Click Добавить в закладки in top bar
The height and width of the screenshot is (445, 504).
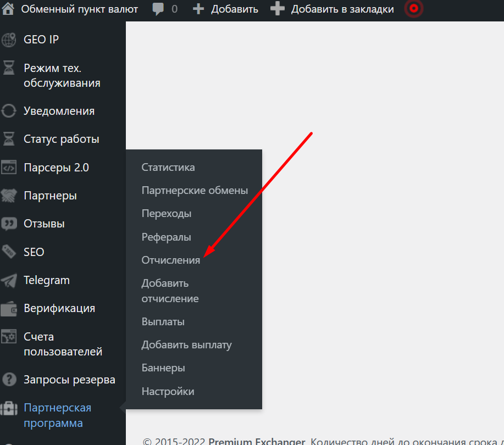(342, 9)
